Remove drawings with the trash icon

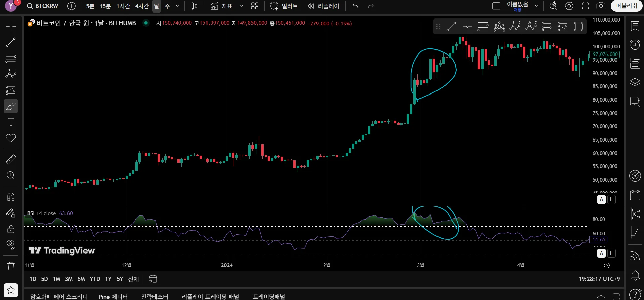click(x=11, y=266)
